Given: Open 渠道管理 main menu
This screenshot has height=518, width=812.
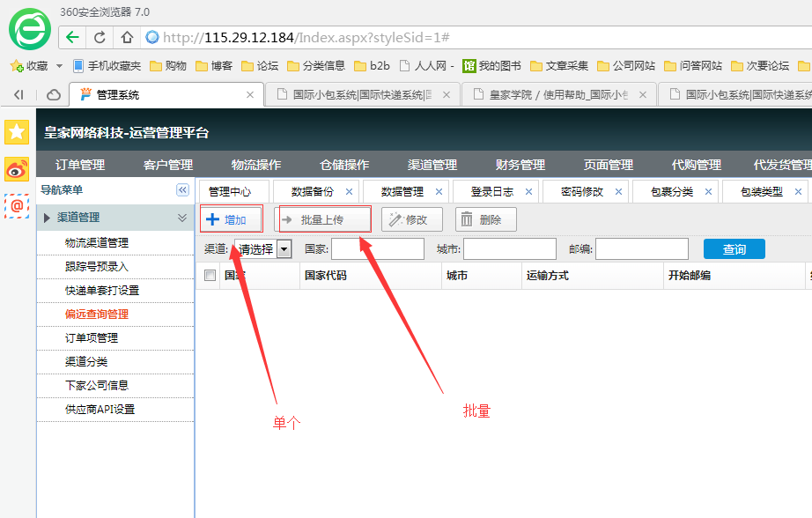Looking at the screenshot, I should [x=432, y=165].
